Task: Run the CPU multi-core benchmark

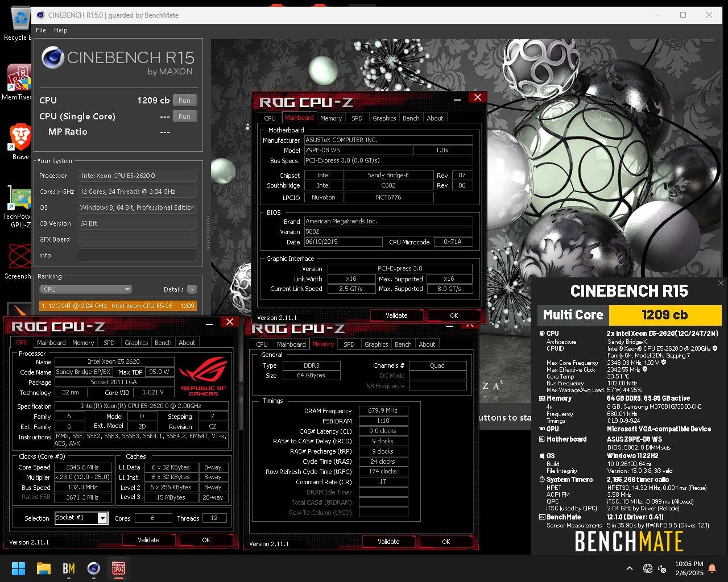Action: click(x=184, y=101)
